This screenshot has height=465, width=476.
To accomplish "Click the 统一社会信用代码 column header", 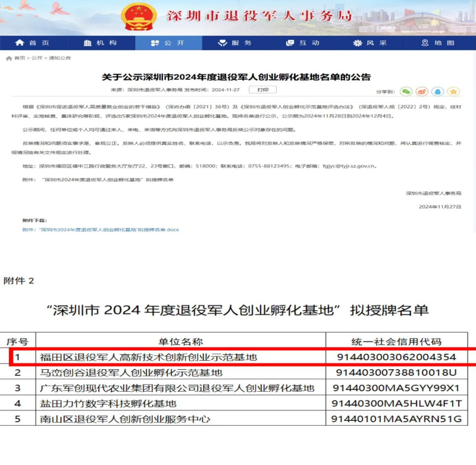I will pyautogui.click(x=396, y=342).
